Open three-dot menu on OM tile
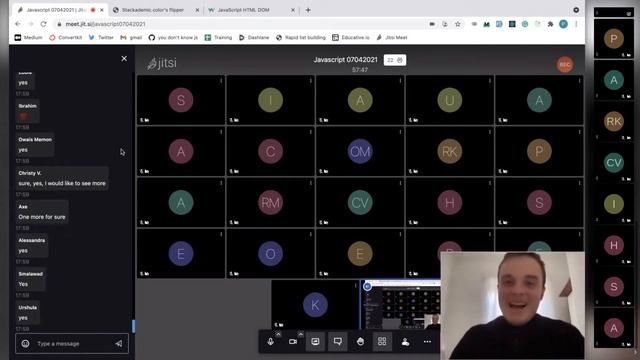Viewport: 640px width, 360px height. [x=400, y=132]
